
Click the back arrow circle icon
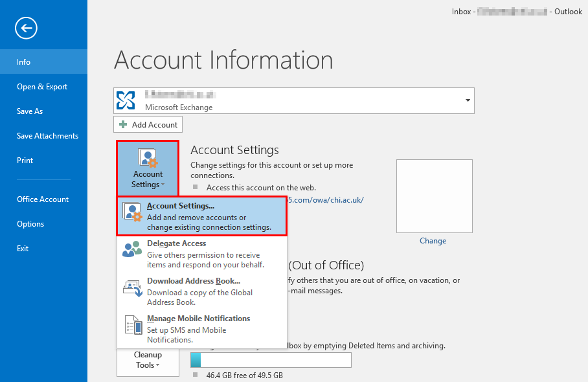26,28
